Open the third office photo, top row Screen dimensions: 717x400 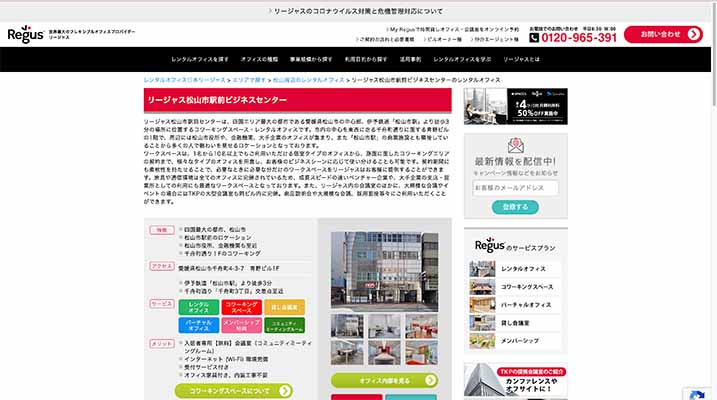click(x=421, y=326)
